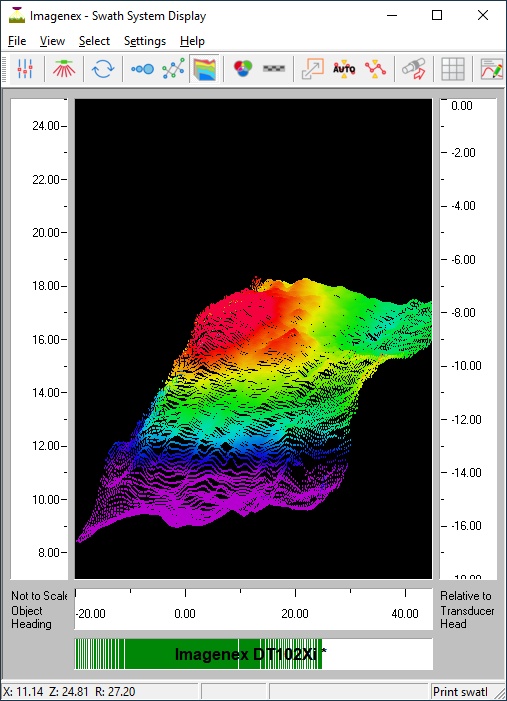The height and width of the screenshot is (701, 507).
Task: Toggle the grid icon in the toolbar
Action: (452, 69)
